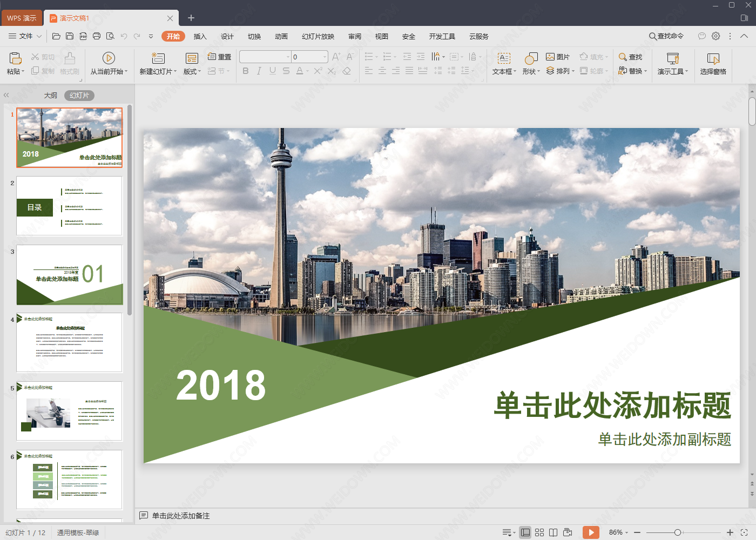The image size is (756, 540).
Task: Toggle reading view in status bar
Action: [553, 532]
